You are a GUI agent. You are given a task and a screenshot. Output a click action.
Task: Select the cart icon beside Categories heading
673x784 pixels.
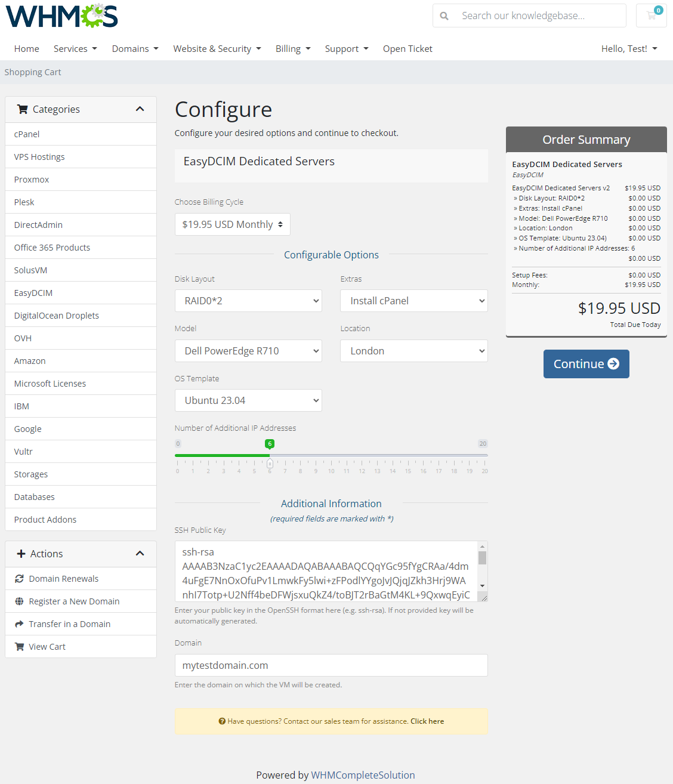tap(23, 109)
